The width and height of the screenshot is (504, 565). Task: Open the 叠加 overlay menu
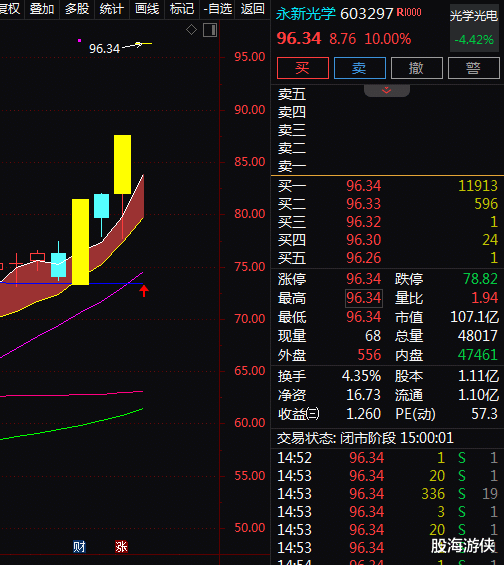(x=42, y=8)
